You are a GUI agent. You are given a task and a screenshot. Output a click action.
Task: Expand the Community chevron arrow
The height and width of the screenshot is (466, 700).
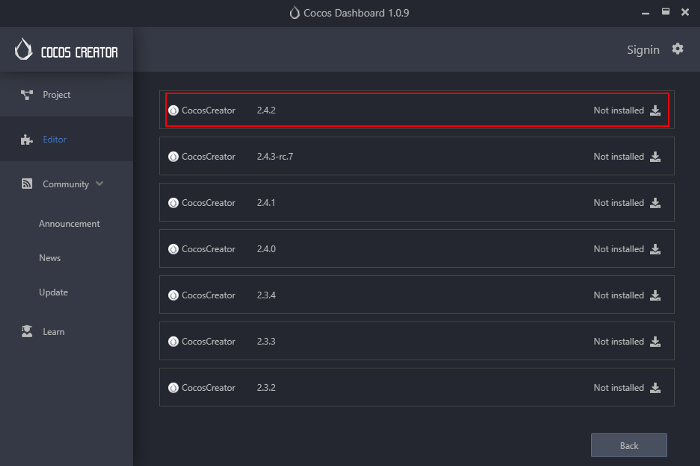(100, 184)
